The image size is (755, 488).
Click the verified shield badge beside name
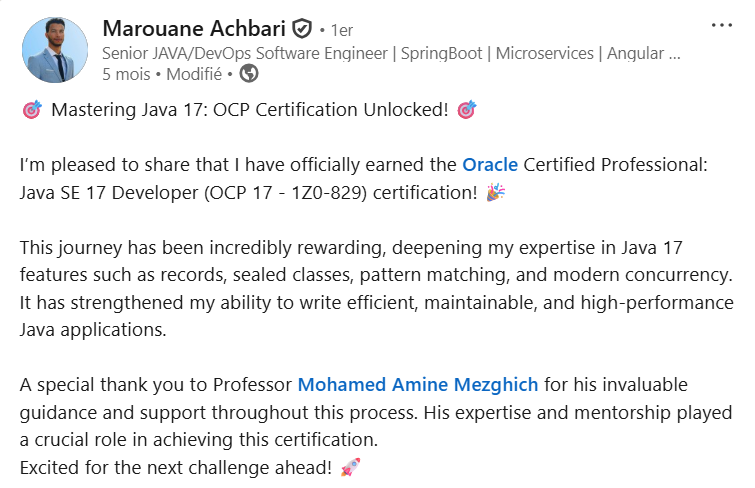click(302, 29)
